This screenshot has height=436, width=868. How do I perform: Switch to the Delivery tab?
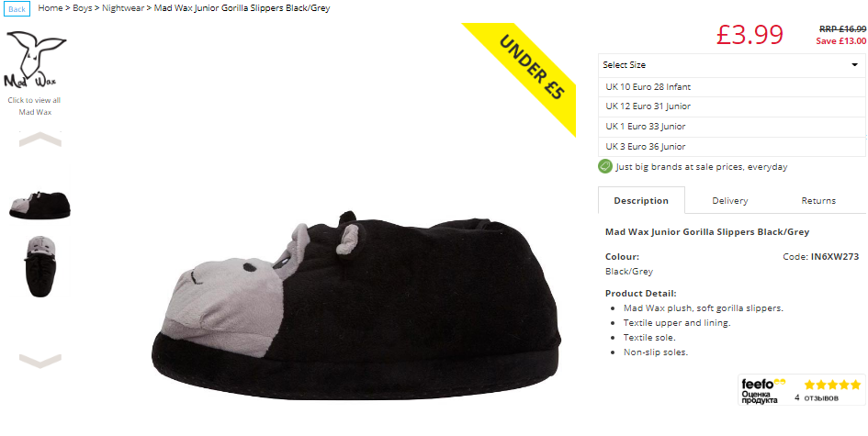[729, 200]
